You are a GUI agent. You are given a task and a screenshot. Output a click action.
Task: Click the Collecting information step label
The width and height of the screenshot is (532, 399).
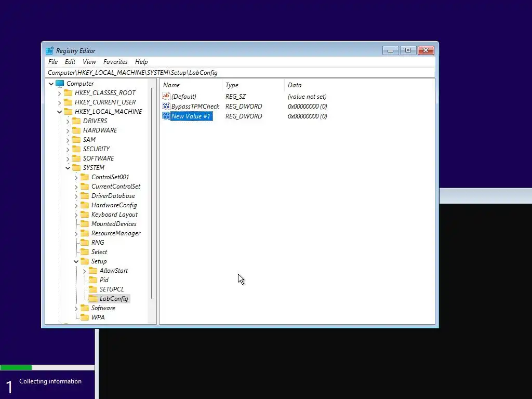[x=50, y=381]
